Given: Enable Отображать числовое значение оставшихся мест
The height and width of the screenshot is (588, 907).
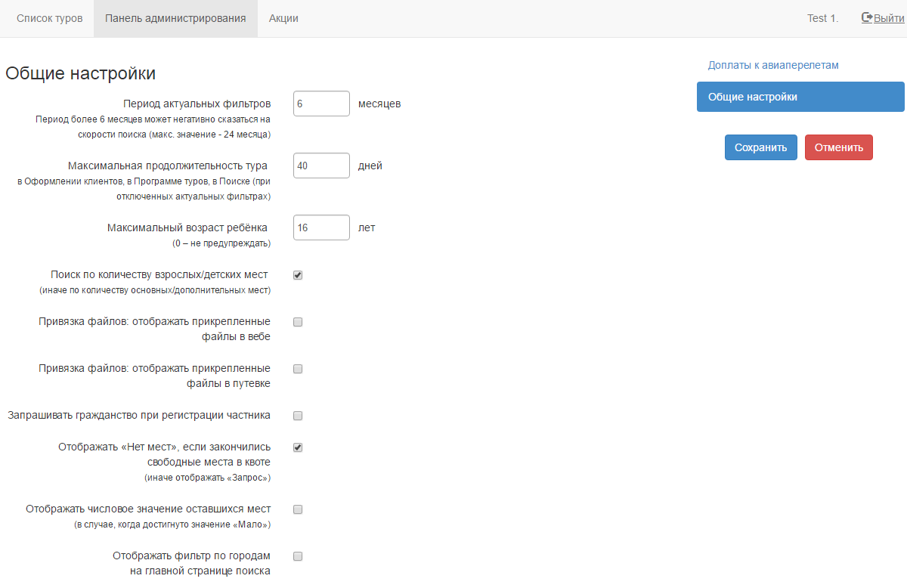Looking at the screenshot, I should [298, 509].
